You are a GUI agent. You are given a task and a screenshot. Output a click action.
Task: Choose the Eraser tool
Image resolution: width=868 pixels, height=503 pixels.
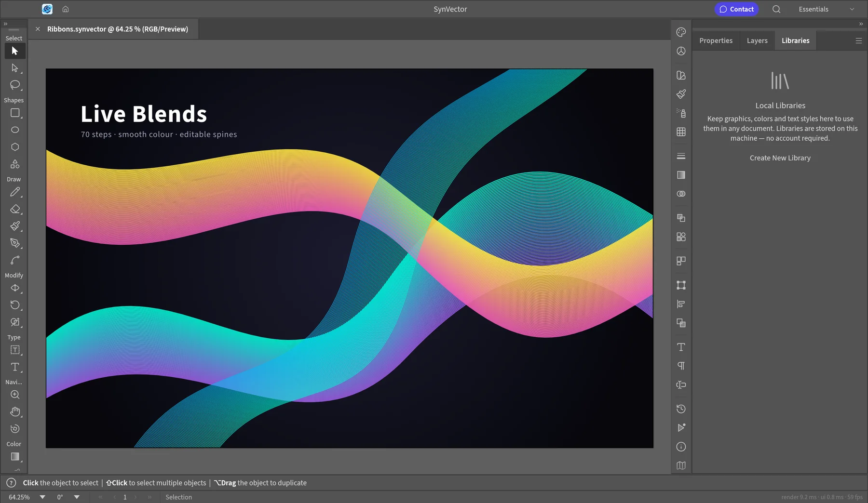pyautogui.click(x=15, y=209)
